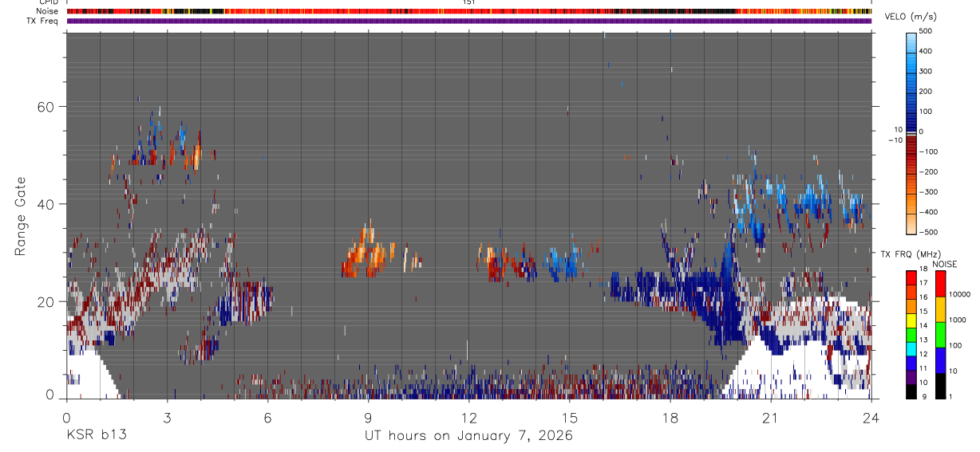Click the 200 velocity tick label
This screenshot has width=980, height=452.
click(927, 91)
